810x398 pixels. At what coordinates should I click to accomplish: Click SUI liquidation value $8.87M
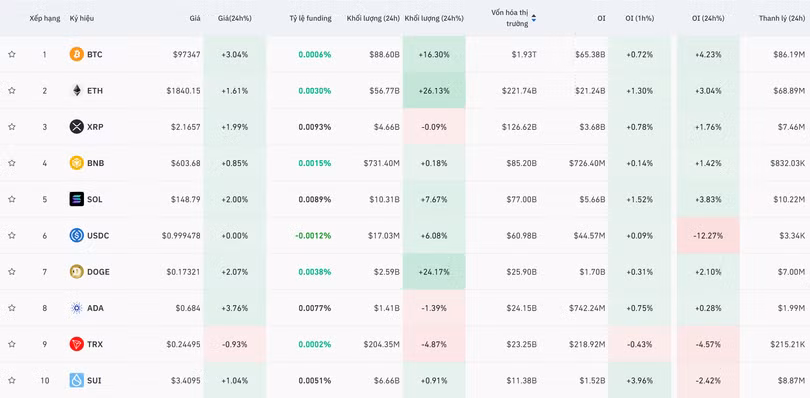click(x=791, y=380)
